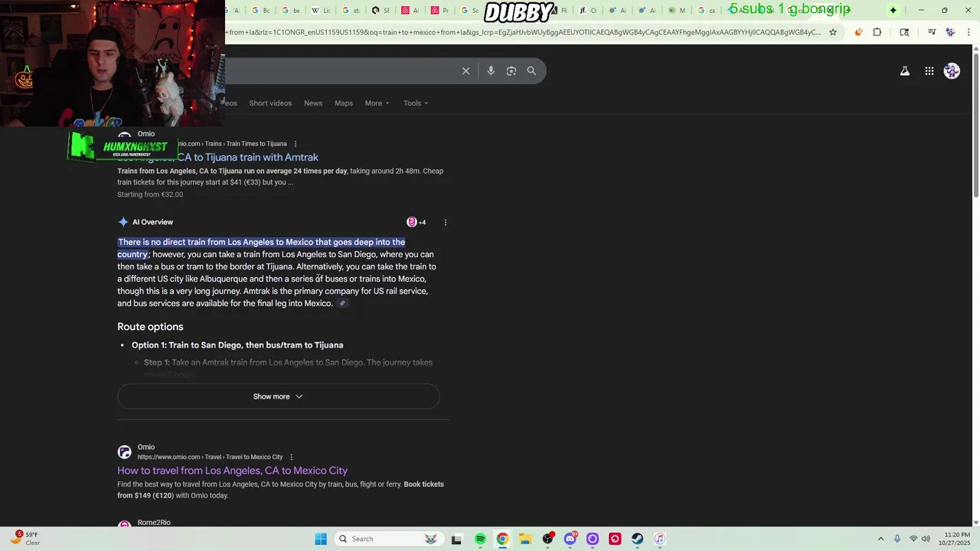The height and width of the screenshot is (551, 980).
Task: Open AI Overview sources +4 badge
Action: [416, 222]
